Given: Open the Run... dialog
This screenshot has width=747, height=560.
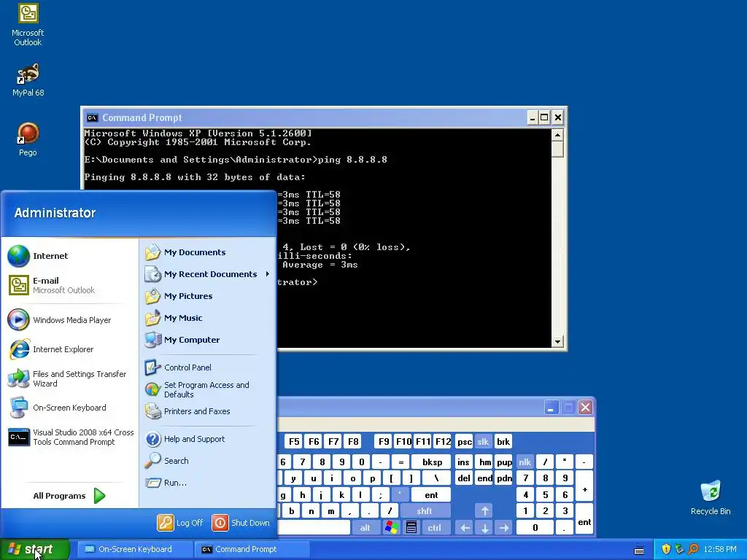Looking at the screenshot, I should (x=206, y=483).
